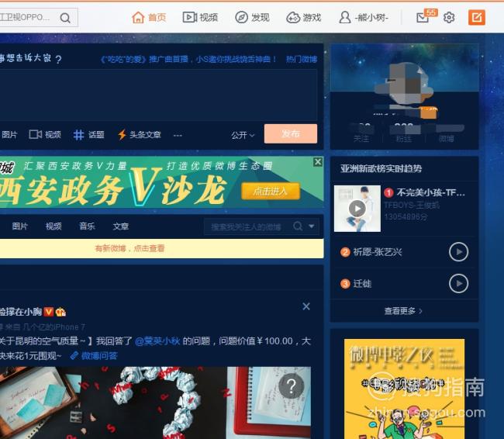This screenshot has height=439, width=504.
Task: Open the yellow 电影 promo image in the sidebar
Action: tap(404, 389)
